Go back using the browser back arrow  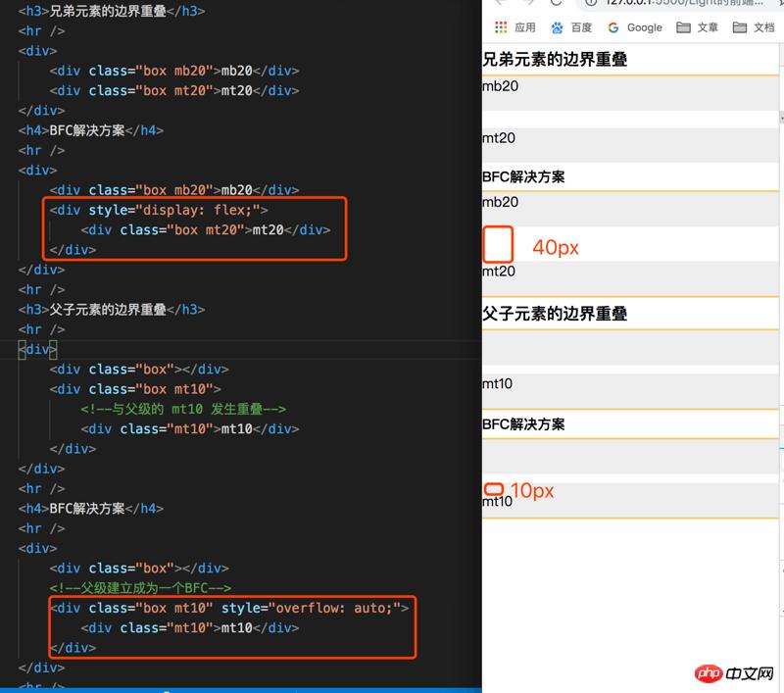(500, 3)
